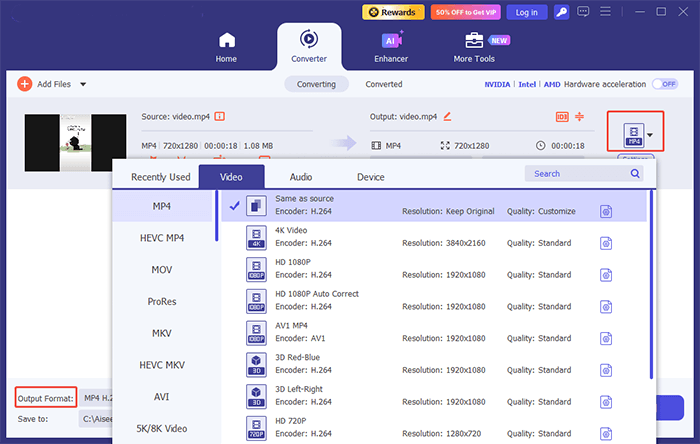Choose the HD 720P preset
The height and width of the screenshot is (444, 700).
point(434,427)
